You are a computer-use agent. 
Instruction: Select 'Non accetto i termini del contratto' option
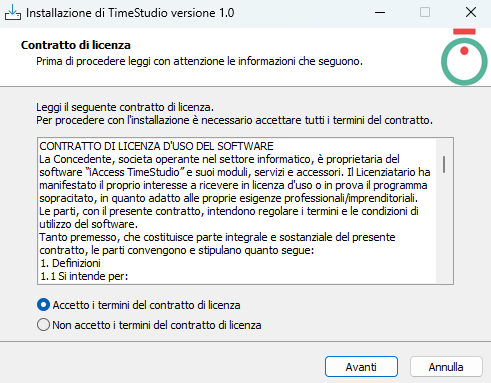point(43,325)
